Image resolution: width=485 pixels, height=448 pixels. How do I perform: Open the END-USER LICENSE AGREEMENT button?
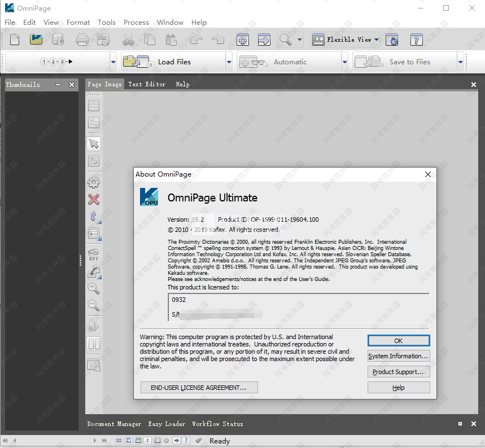pos(199,388)
